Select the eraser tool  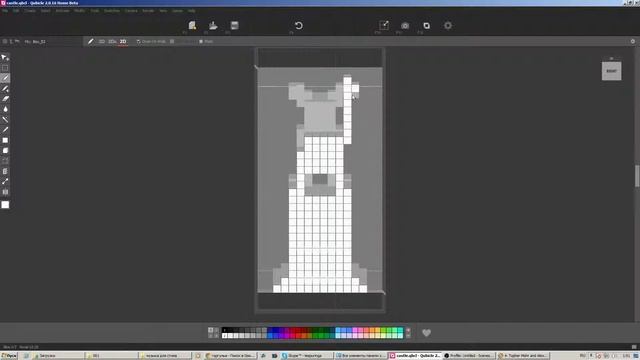(5, 99)
